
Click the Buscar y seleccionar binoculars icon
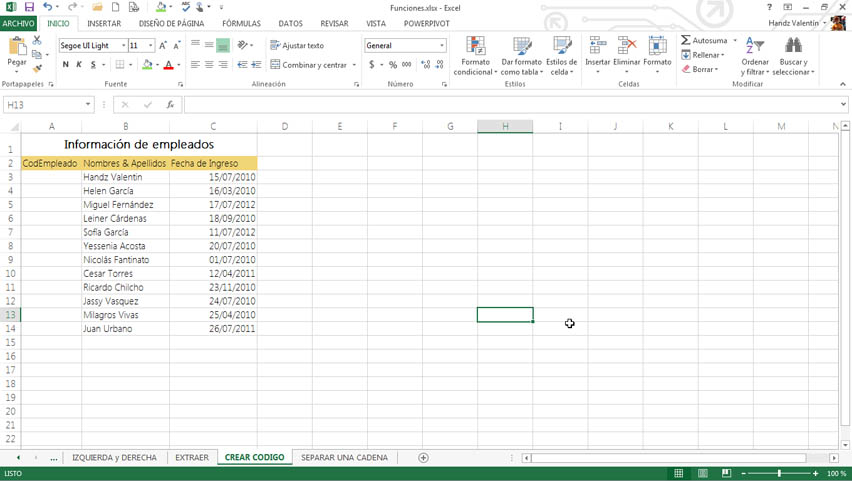point(793,46)
